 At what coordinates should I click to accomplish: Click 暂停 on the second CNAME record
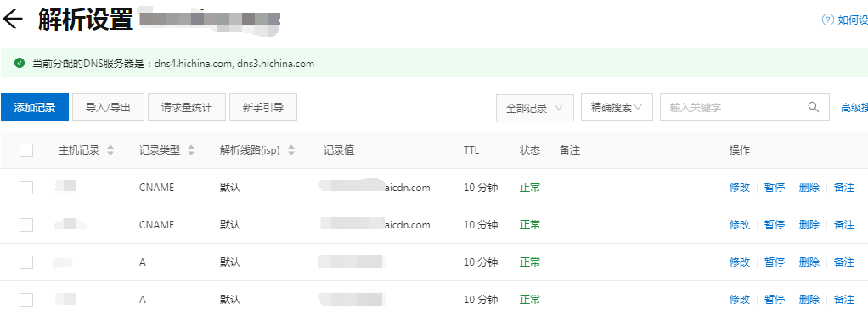click(x=775, y=225)
